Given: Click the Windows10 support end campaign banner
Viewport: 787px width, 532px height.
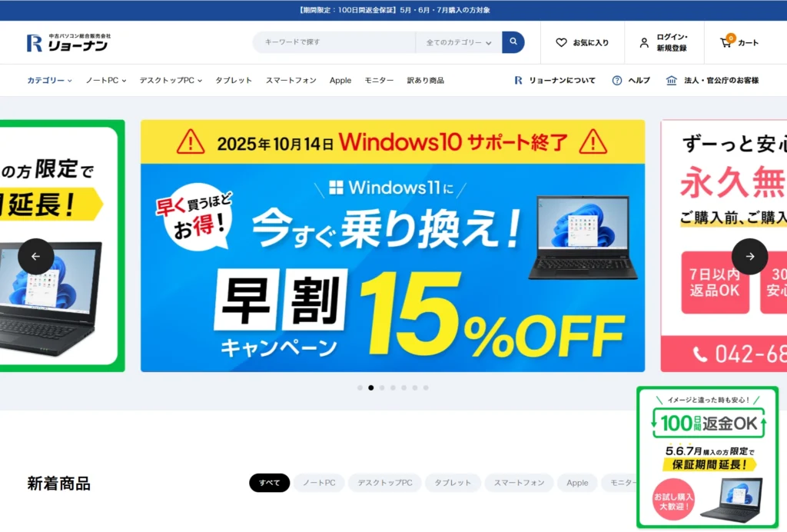Looking at the screenshot, I should coord(393,246).
